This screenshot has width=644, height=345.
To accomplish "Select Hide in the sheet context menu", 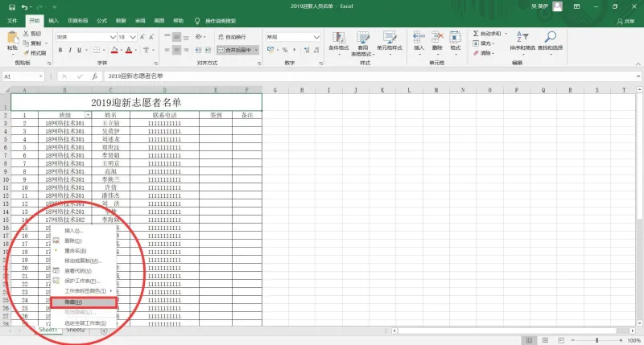I will 84,302.
